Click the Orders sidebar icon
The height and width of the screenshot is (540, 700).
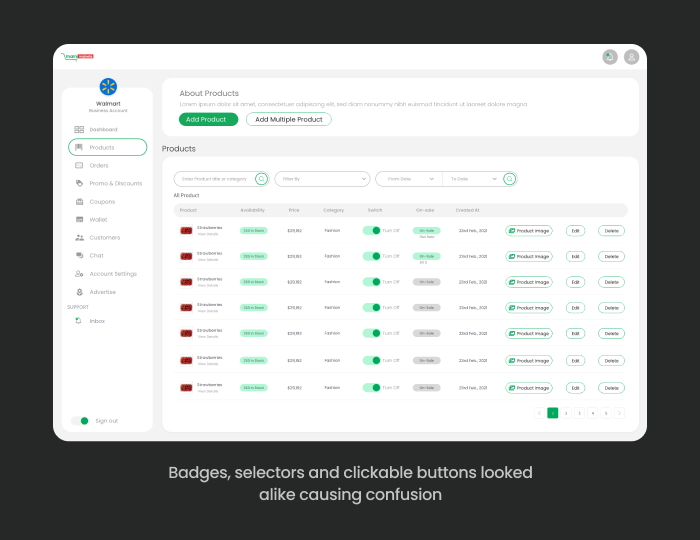click(79, 166)
